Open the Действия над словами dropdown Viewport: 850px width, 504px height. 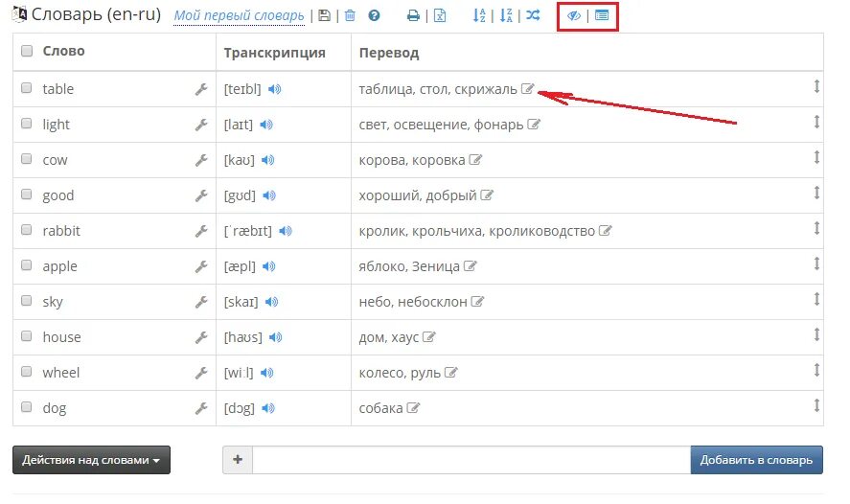click(91, 460)
